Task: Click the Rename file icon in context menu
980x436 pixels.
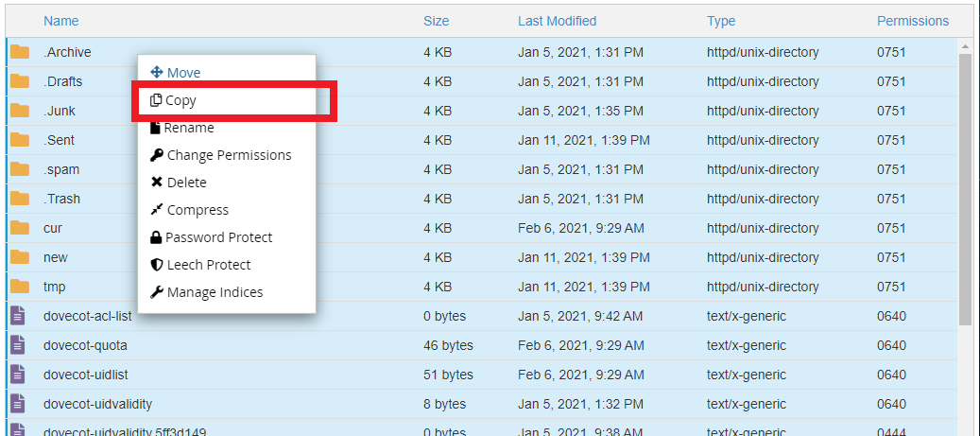Action: [156, 128]
